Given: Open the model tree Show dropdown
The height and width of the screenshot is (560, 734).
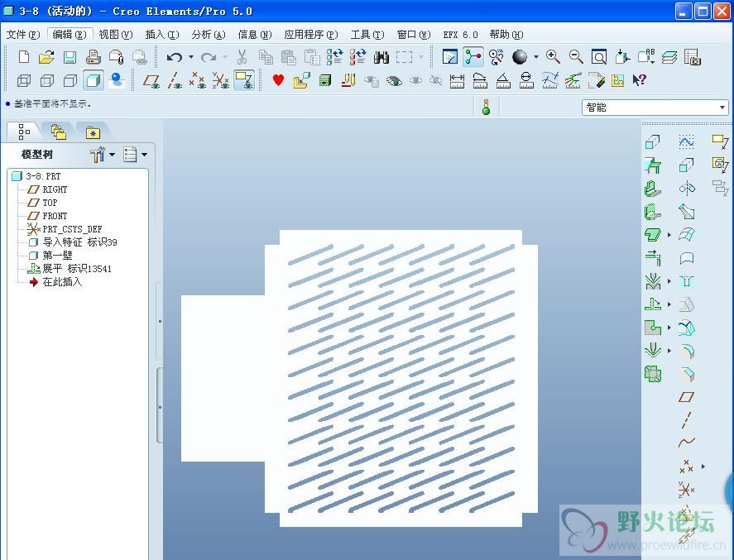Looking at the screenshot, I should [x=135, y=155].
